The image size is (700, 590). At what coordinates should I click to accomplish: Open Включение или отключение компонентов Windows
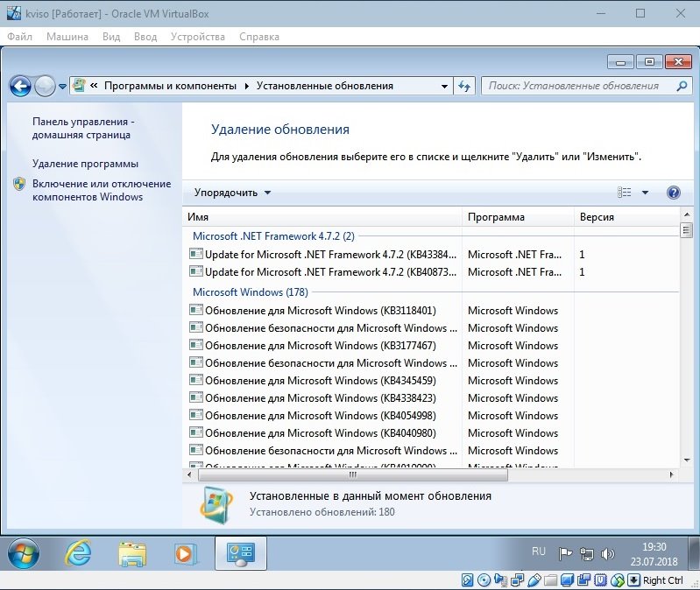click(x=101, y=190)
